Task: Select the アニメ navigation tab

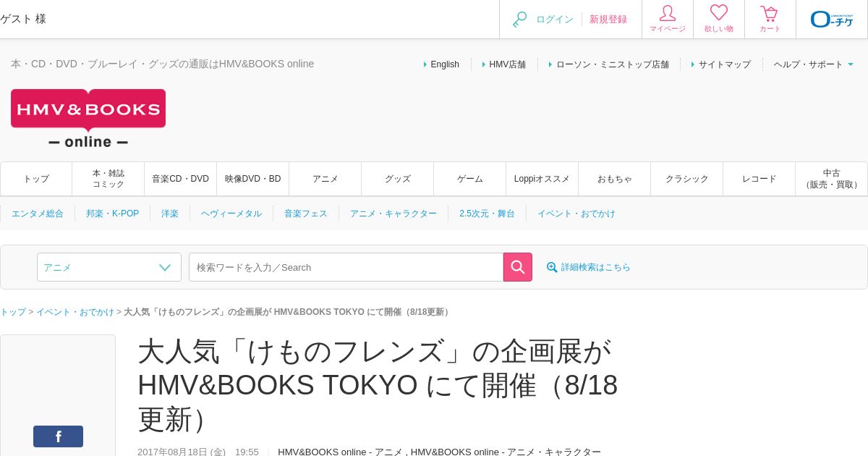Action: tap(325, 179)
